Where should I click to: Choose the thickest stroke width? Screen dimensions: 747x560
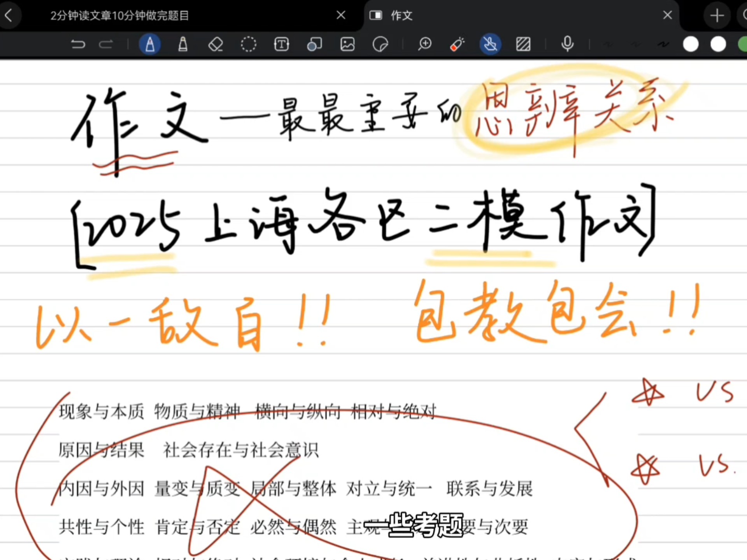[x=663, y=44]
